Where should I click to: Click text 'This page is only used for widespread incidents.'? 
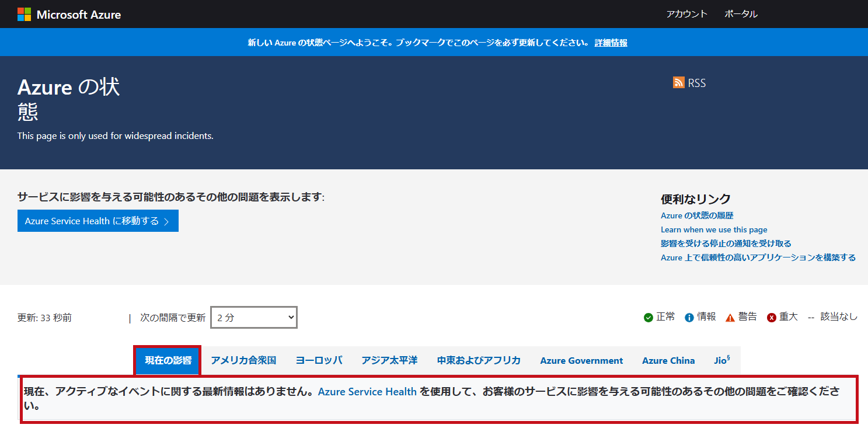click(116, 136)
